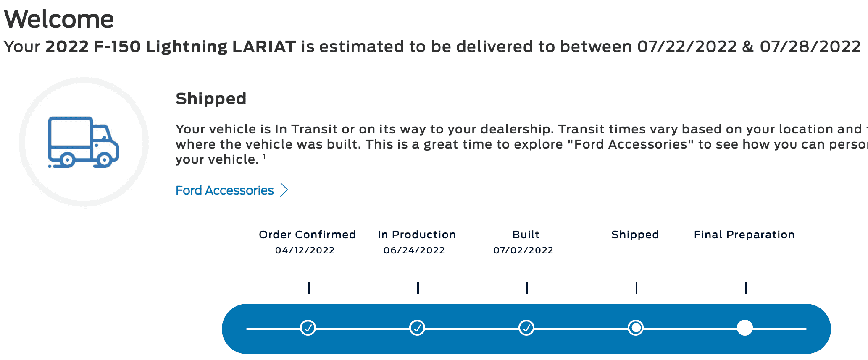This screenshot has height=360, width=868.
Task: Click the tick mark above Final Preparation dot
Action: pyautogui.click(x=746, y=288)
